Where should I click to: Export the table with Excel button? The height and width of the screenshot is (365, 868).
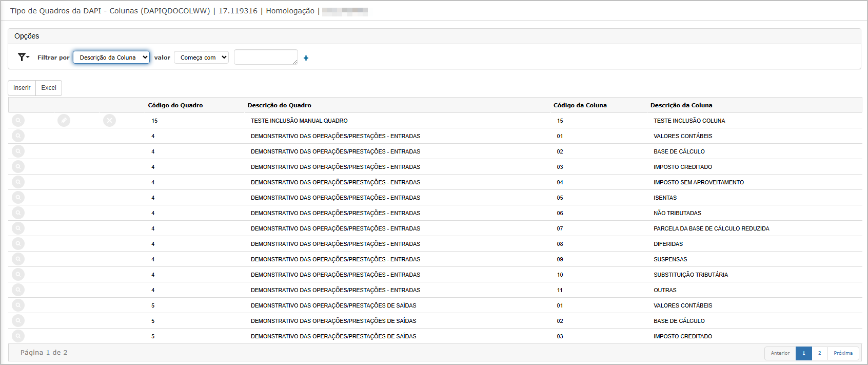point(49,88)
